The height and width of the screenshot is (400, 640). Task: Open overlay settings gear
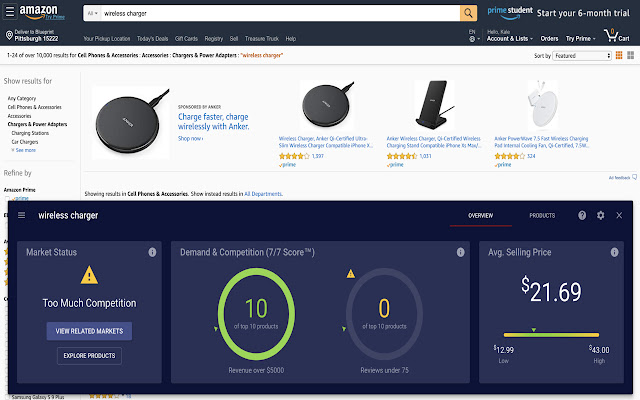[x=600, y=215]
